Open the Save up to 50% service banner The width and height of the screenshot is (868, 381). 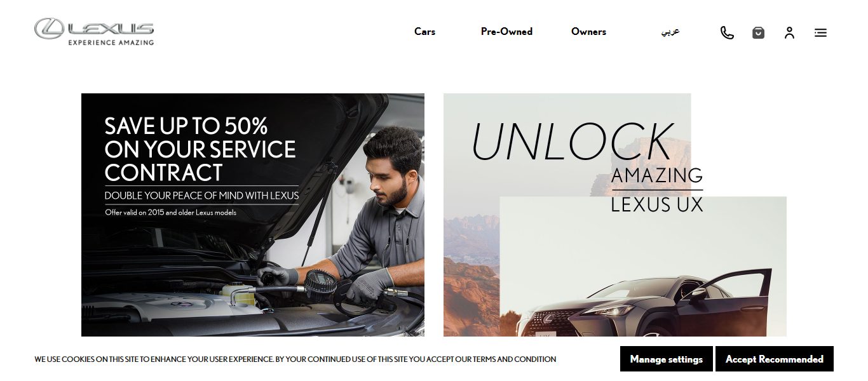pyautogui.click(x=253, y=215)
